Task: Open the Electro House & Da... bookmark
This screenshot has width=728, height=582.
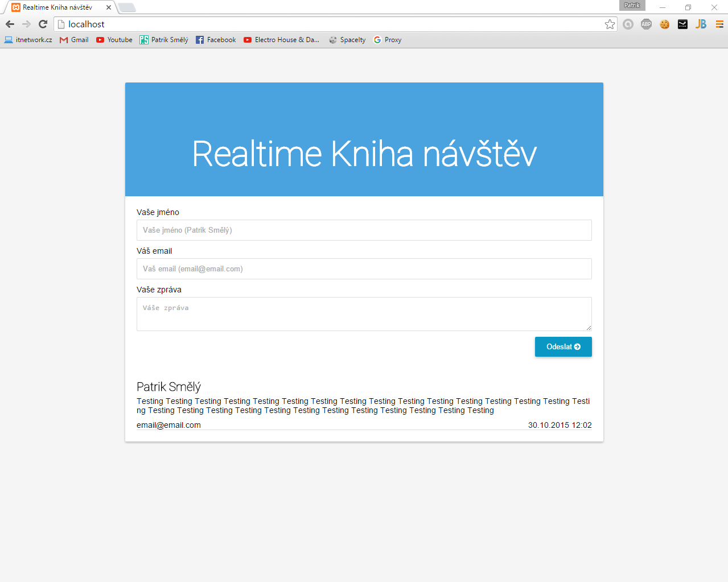Action: (x=282, y=39)
